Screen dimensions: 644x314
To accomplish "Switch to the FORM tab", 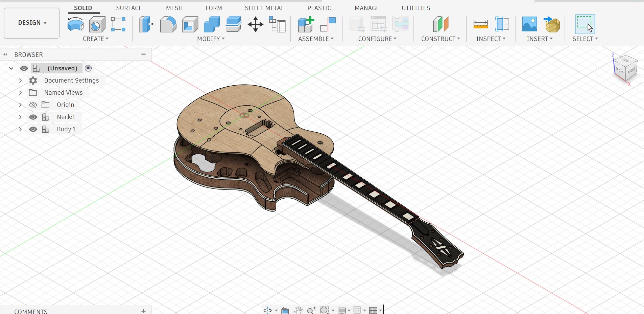I will pos(214,8).
